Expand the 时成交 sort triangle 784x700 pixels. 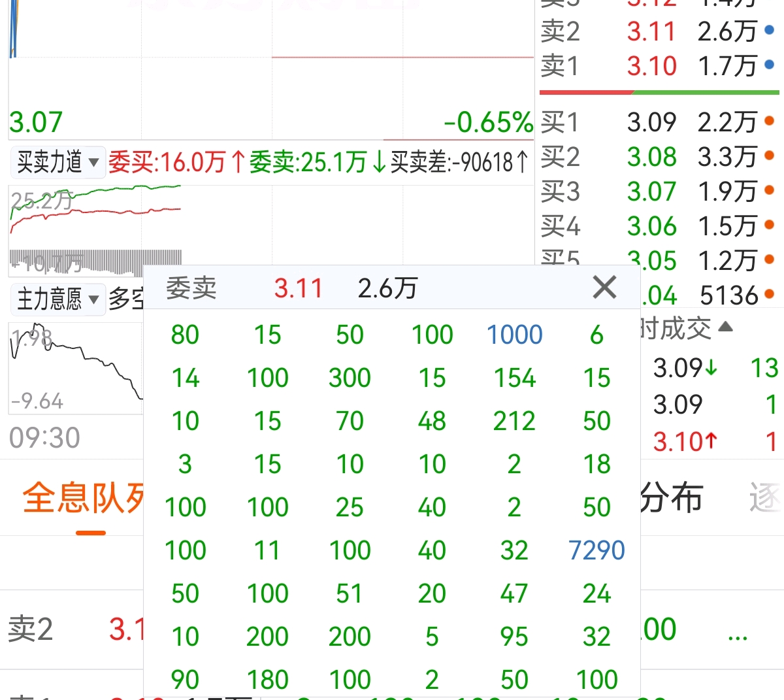(x=725, y=327)
